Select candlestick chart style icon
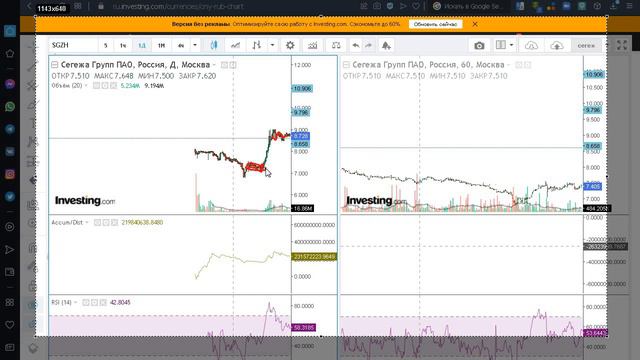The image size is (640, 360). click(214, 45)
